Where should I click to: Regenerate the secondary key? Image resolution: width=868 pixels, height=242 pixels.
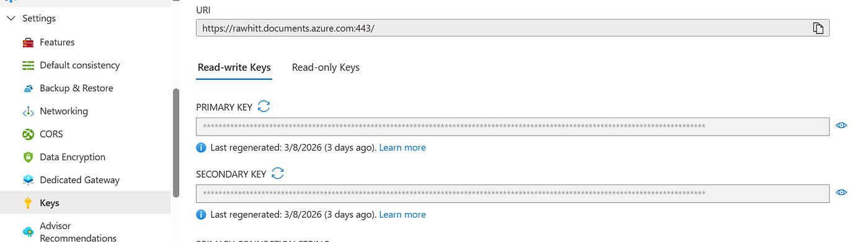(x=278, y=173)
